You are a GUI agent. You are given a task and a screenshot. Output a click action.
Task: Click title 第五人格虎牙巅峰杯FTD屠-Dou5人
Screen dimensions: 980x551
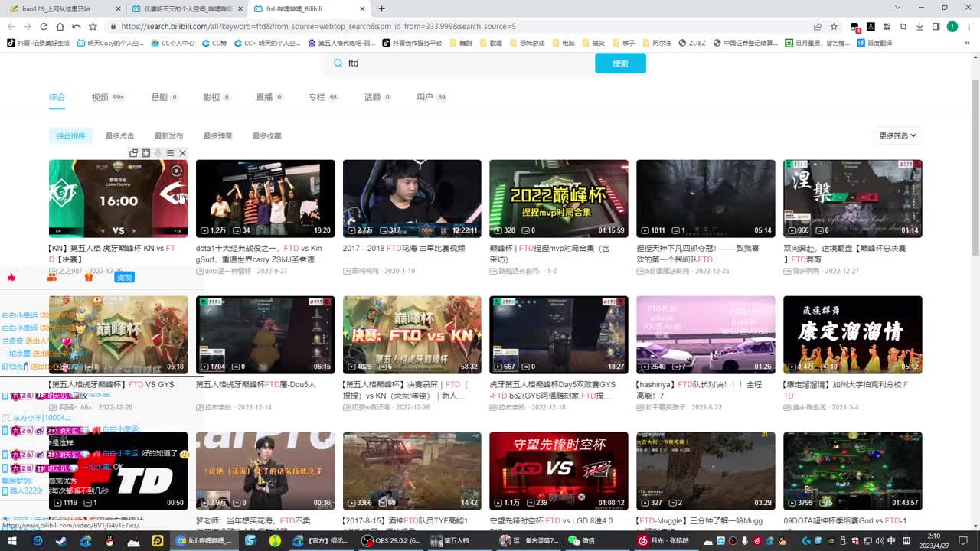pos(256,385)
